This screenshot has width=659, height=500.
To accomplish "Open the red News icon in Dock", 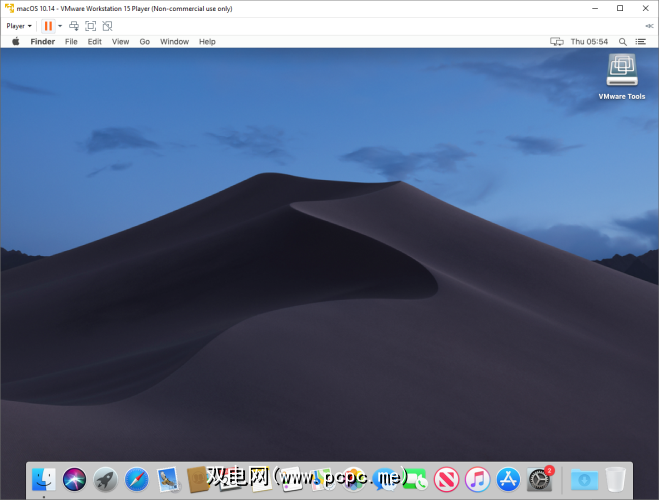I will pos(446,479).
